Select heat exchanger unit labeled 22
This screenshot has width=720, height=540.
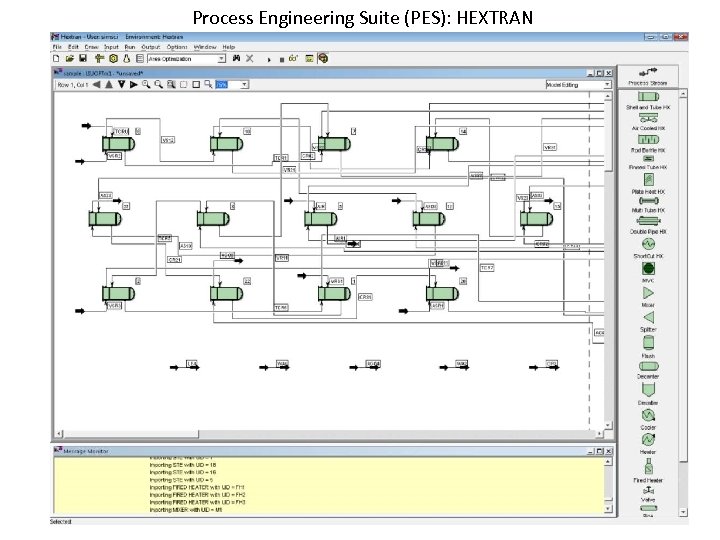tap(226, 293)
